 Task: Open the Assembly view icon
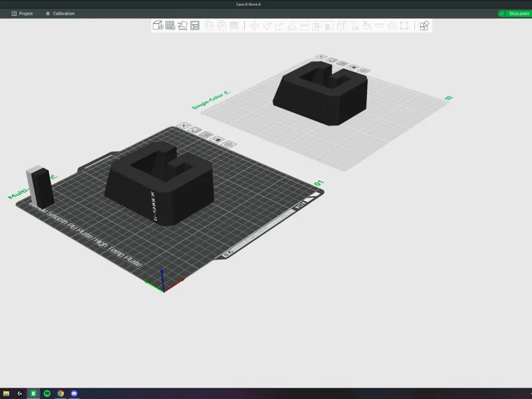(x=424, y=25)
